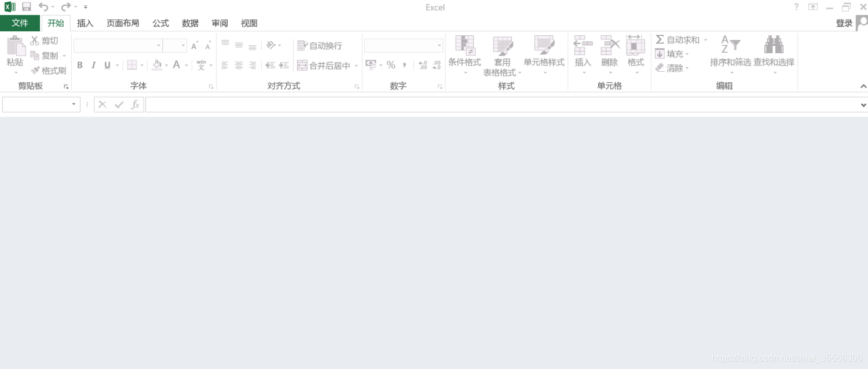This screenshot has height=369, width=868.
Task: Click the Borders icon
Action: [x=132, y=65]
